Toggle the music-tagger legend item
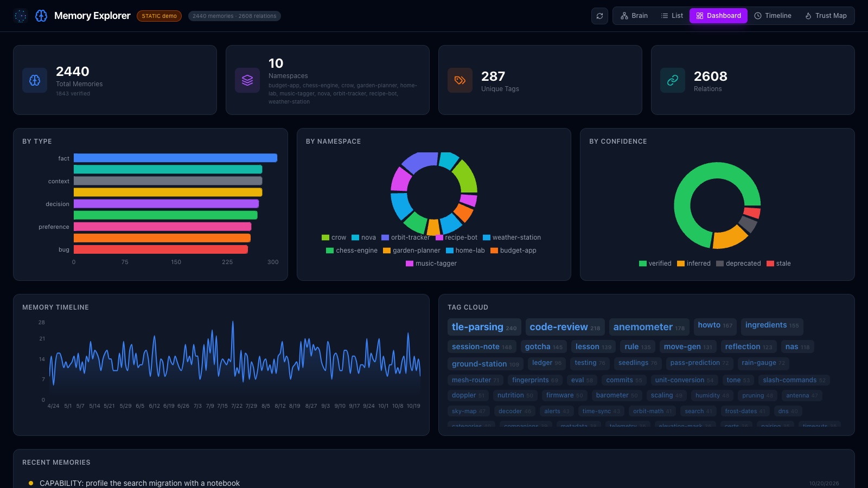The image size is (868, 488). pos(431,264)
